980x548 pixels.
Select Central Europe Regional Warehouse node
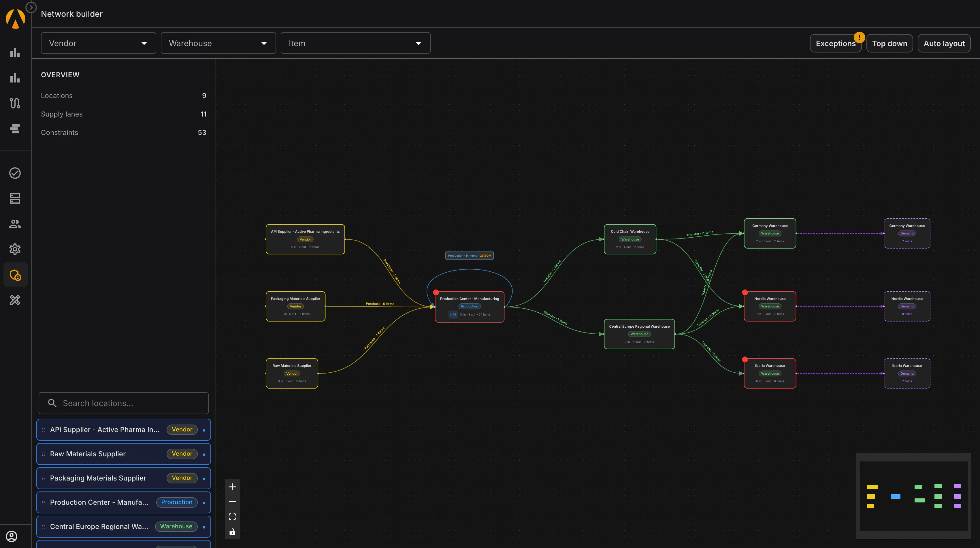click(639, 334)
